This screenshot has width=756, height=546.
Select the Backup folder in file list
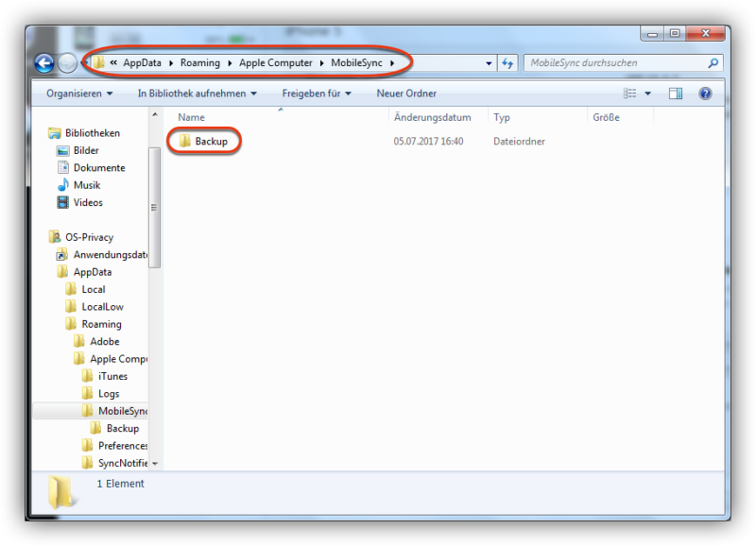[211, 141]
